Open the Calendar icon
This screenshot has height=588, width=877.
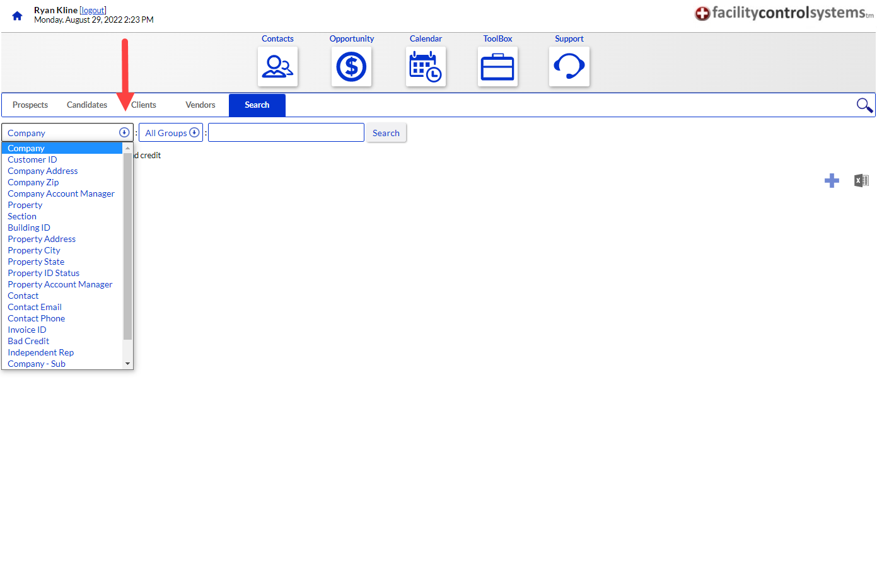coord(426,66)
